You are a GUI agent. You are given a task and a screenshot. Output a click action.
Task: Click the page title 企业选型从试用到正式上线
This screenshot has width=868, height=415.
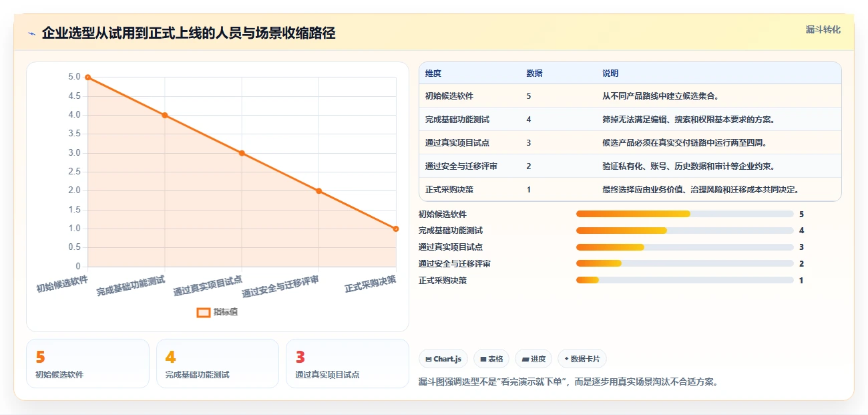click(188, 33)
